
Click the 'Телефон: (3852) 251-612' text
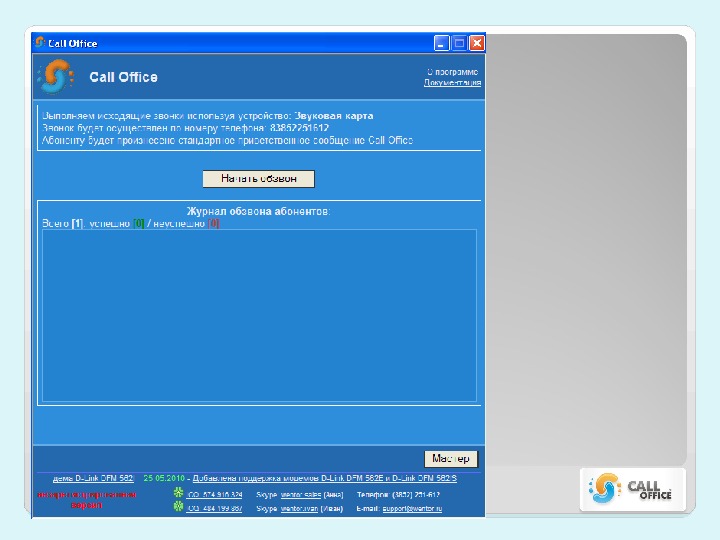pos(398,495)
